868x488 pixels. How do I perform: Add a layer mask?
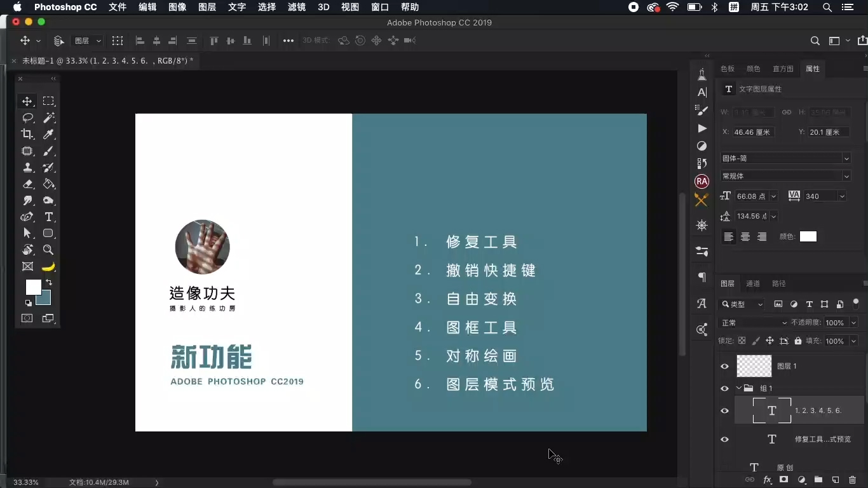(784, 480)
